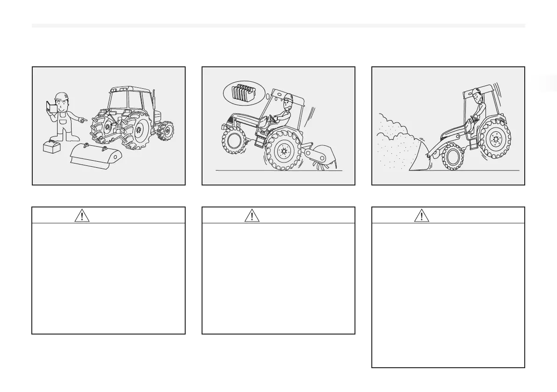Click the empty body of the right tall caution box
This screenshot has height=392, width=557.
pyautogui.click(x=448, y=295)
